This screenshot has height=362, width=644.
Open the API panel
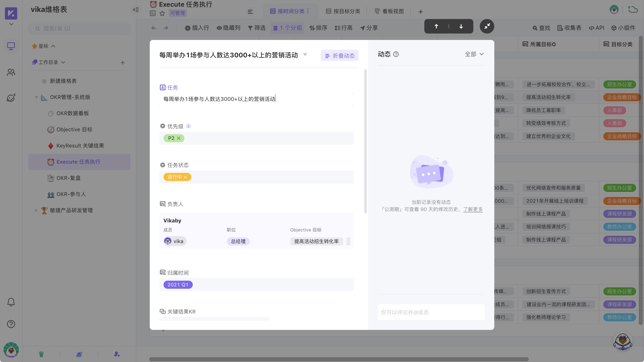pos(596,28)
